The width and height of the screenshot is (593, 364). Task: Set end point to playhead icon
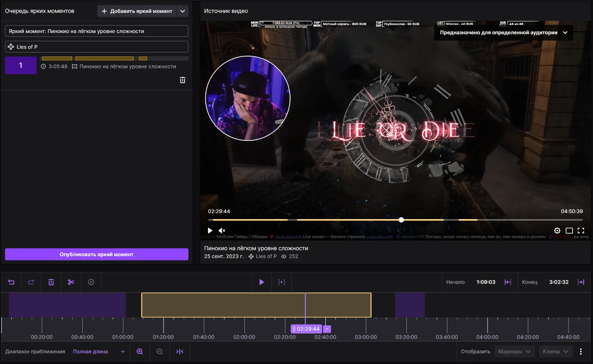[x=581, y=282]
